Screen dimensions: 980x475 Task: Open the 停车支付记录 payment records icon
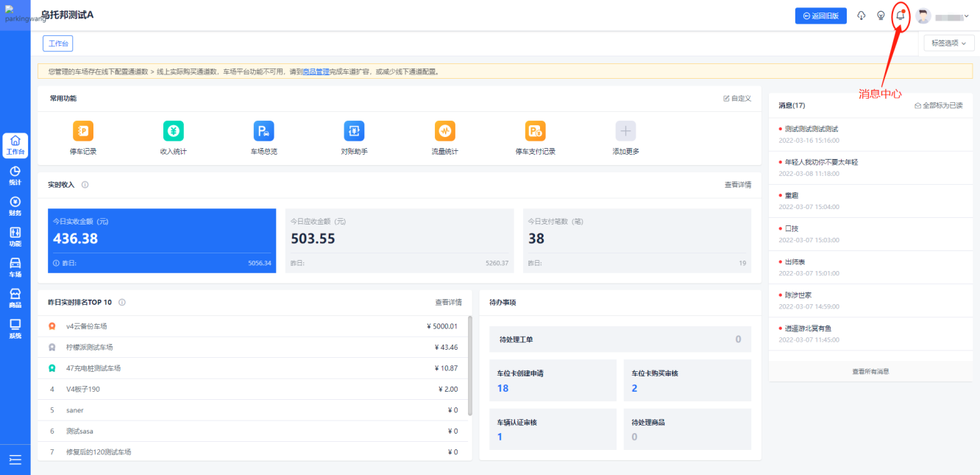tap(535, 132)
